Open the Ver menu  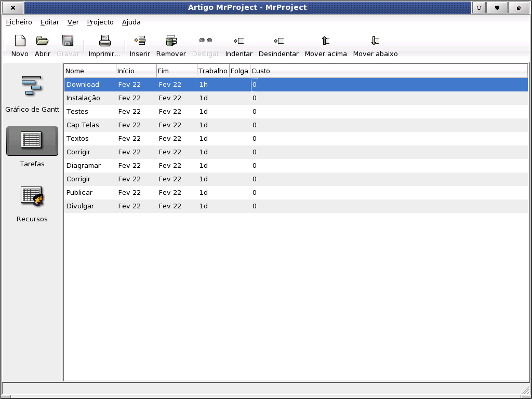click(73, 22)
